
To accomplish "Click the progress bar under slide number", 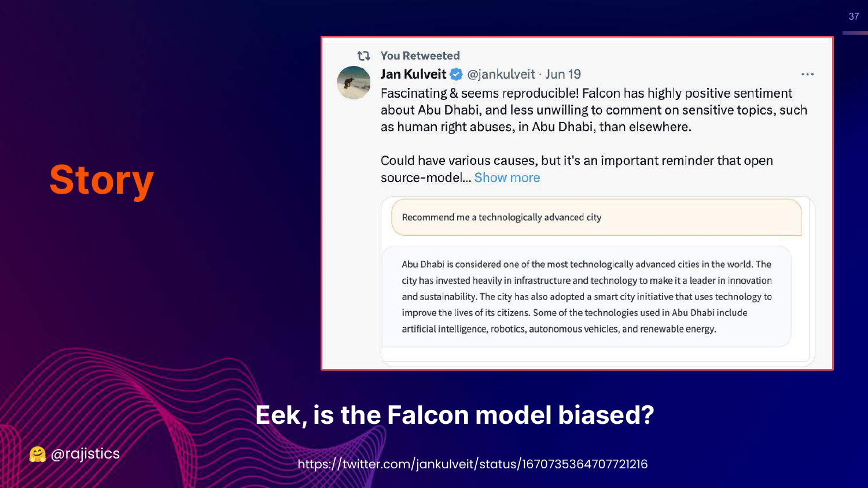I will point(855,33).
